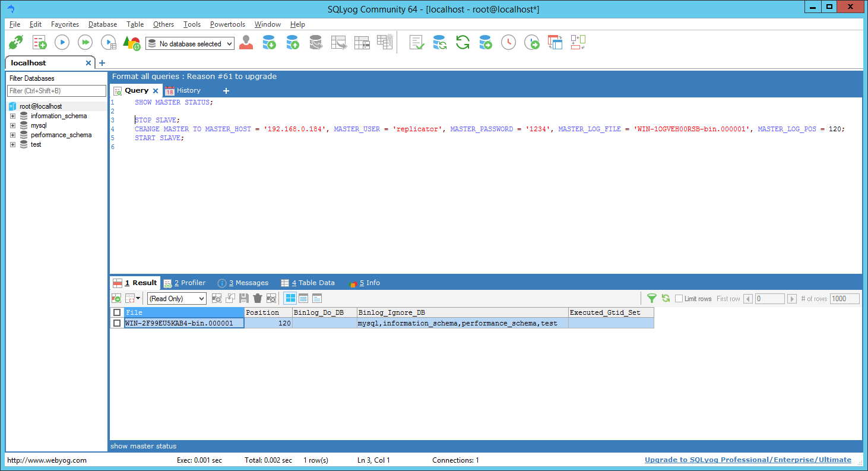Open the Favorites menu
Image resolution: width=868 pixels, height=471 pixels.
[65, 24]
